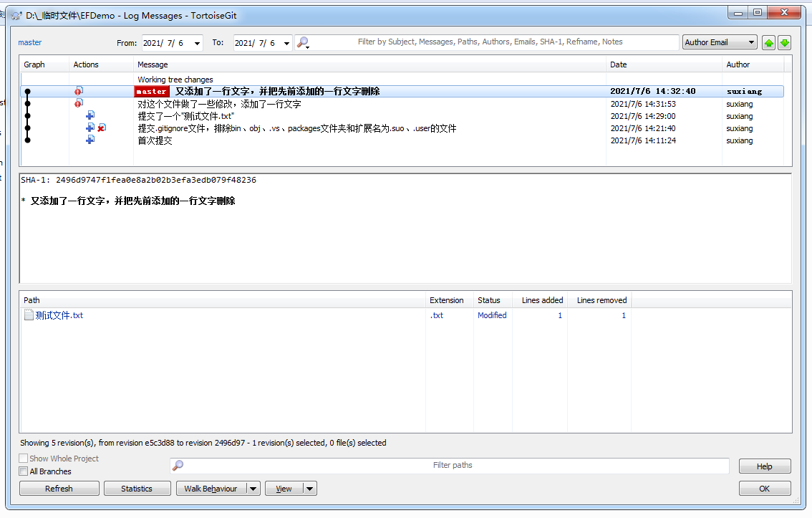Screen dimensions: 812x518
Task: Open the From date dropdown
Action: 197,44
